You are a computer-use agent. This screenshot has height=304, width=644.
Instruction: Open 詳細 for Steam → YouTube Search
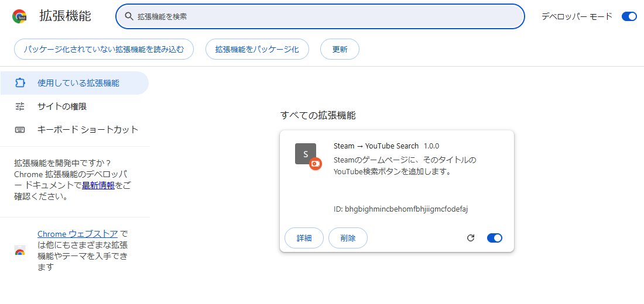[x=304, y=238]
